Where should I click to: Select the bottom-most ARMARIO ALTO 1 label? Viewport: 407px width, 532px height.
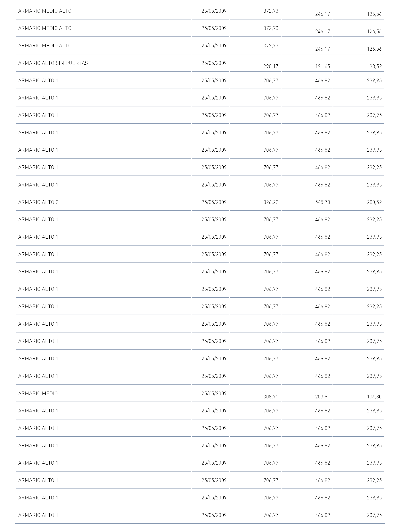[x=38, y=515]
